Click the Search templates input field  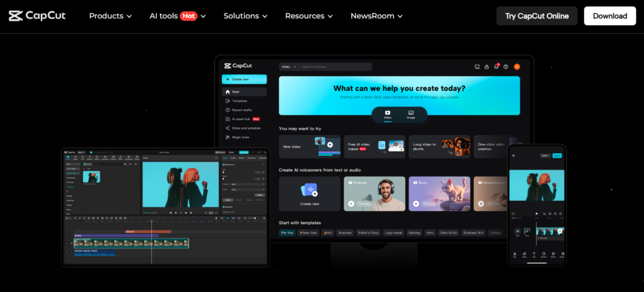tap(335, 67)
